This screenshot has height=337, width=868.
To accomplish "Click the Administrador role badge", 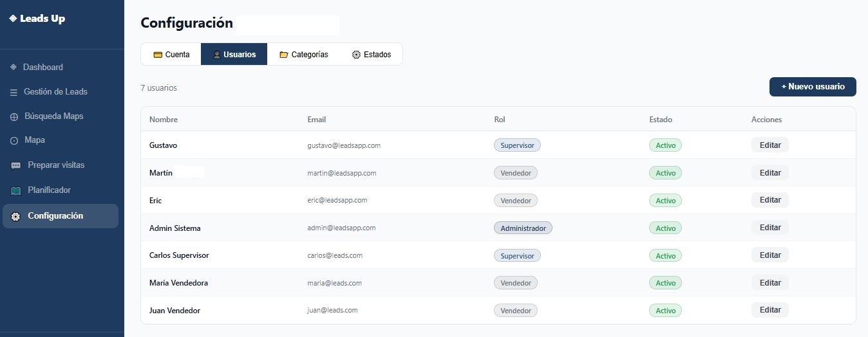I will (x=524, y=228).
